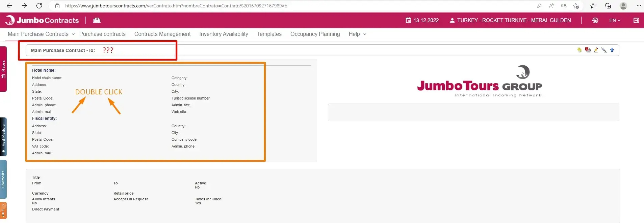This screenshot has height=223, width=644.
Task: Click the PDF print icon
Action: click(588, 50)
